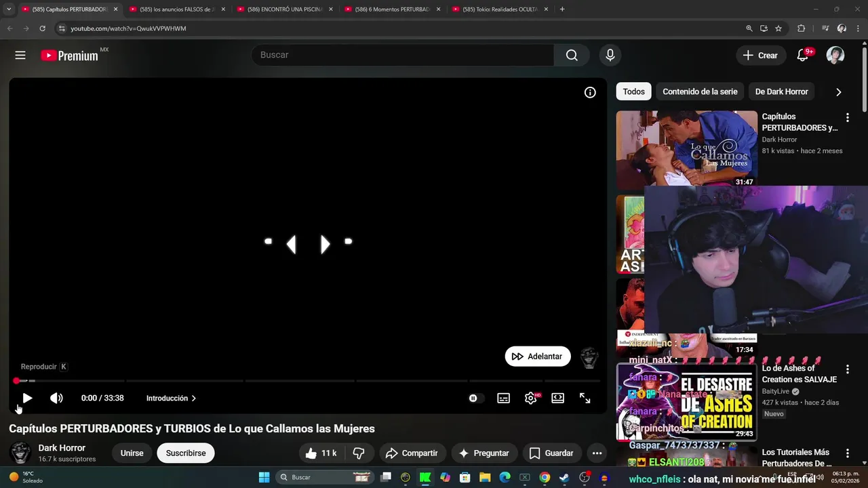Open Google Chrome from taskbar
The width and height of the screenshot is (868, 488).
click(x=545, y=477)
